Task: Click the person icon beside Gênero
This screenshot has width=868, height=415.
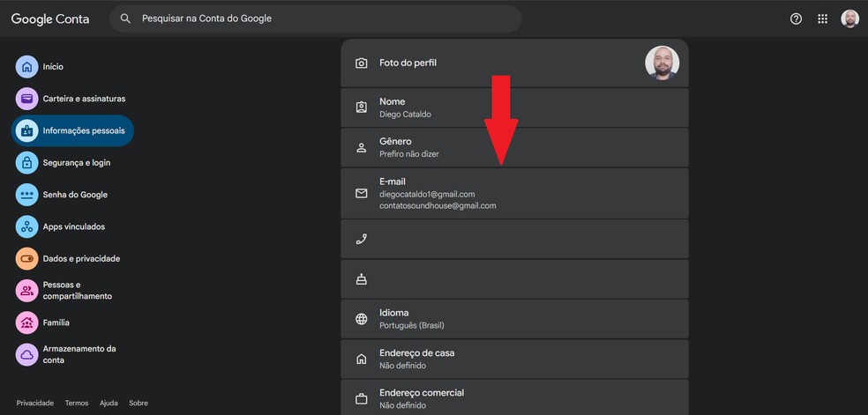Action: click(x=362, y=147)
